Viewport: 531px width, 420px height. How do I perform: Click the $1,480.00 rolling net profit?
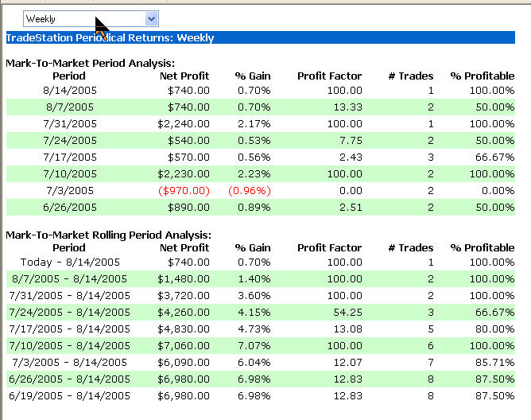(184, 278)
